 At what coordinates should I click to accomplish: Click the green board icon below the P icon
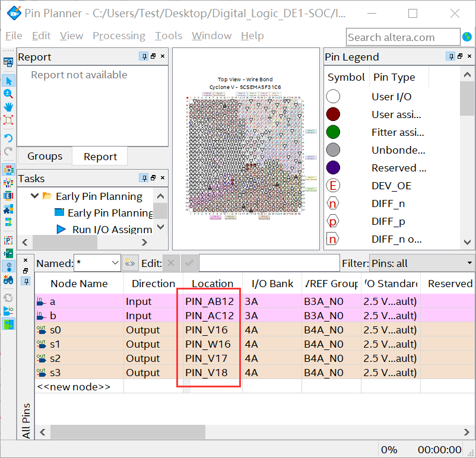point(8,253)
